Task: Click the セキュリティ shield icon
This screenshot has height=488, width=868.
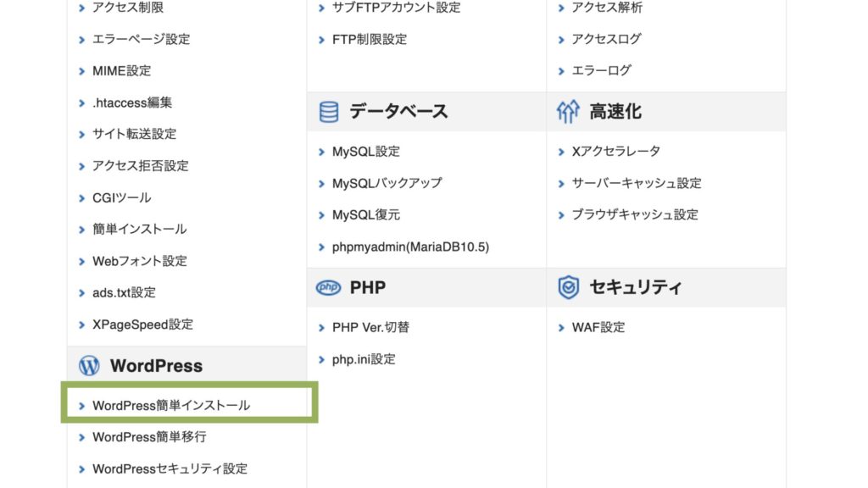Action: (568, 288)
